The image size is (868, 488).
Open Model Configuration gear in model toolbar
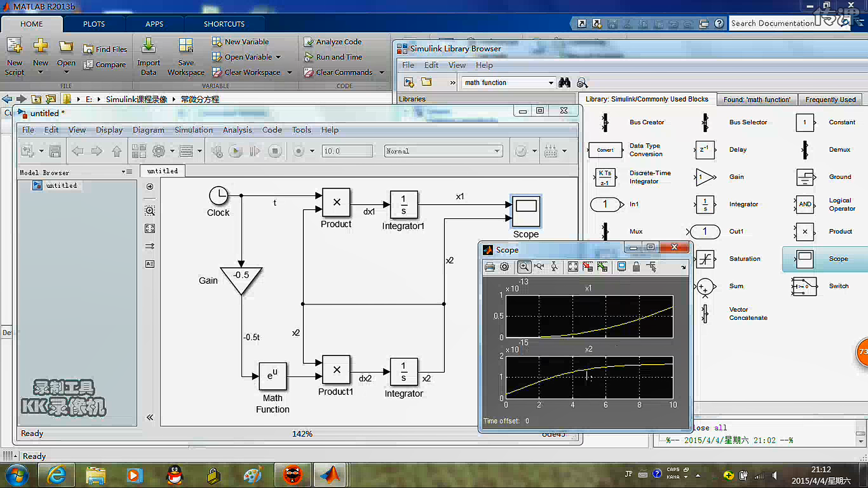(159, 151)
